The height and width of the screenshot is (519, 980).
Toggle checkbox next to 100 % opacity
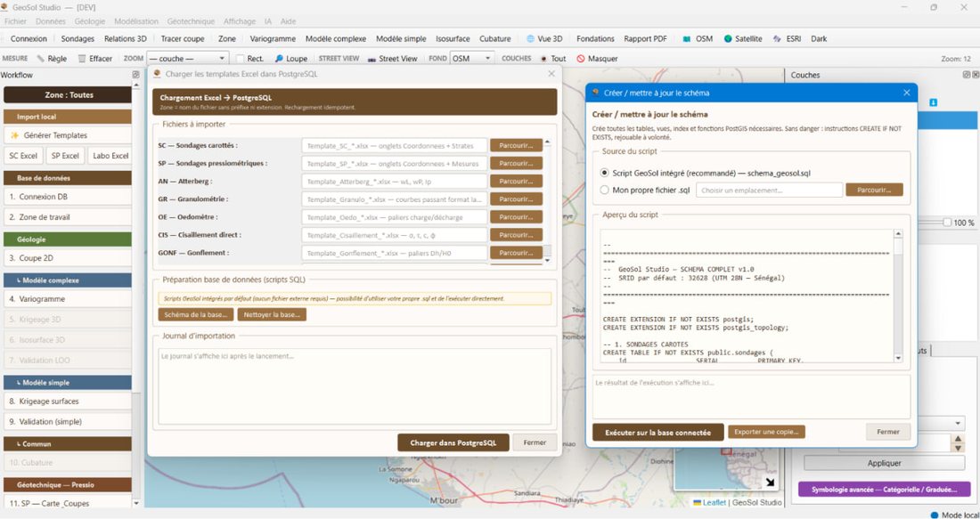coord(947,223)
